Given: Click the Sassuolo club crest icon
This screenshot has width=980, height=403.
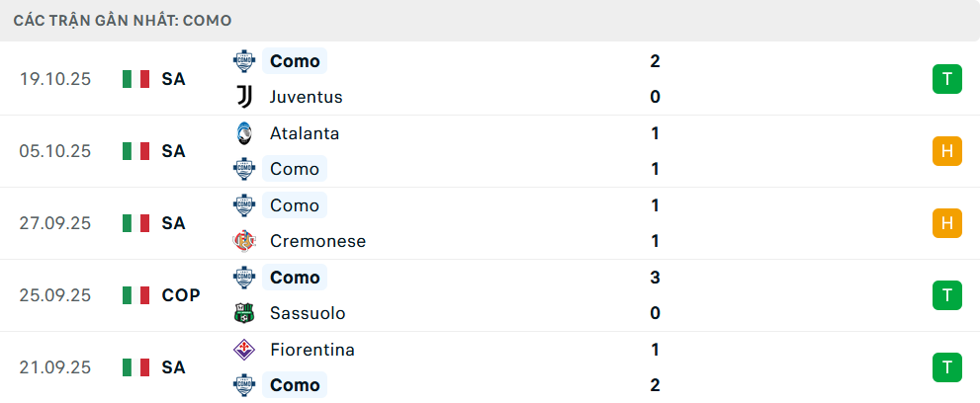Looking at the screenshot, I should coord(243,313).
